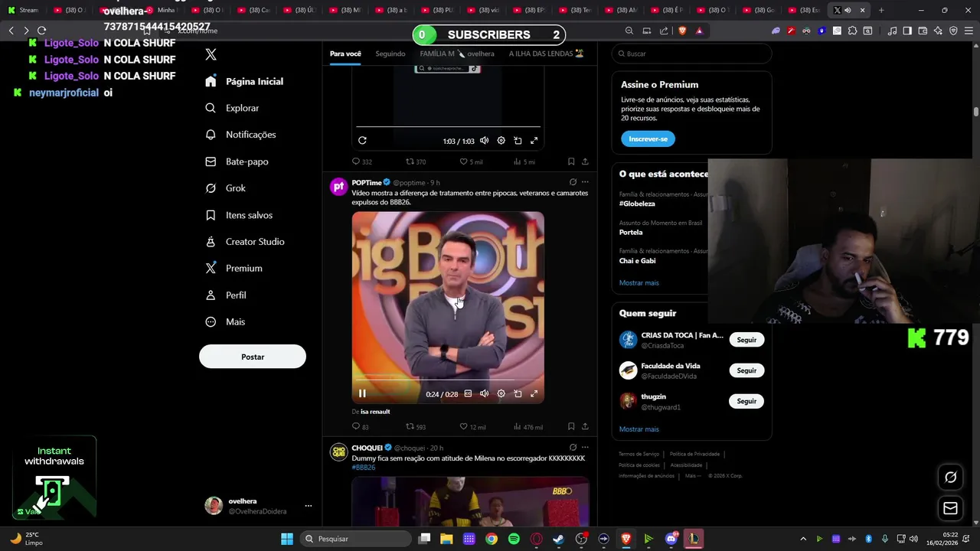The height and width of the screenshot is (551, 980).
Task: Pause the POPTime Big Brother video
Action: [362, 394]
